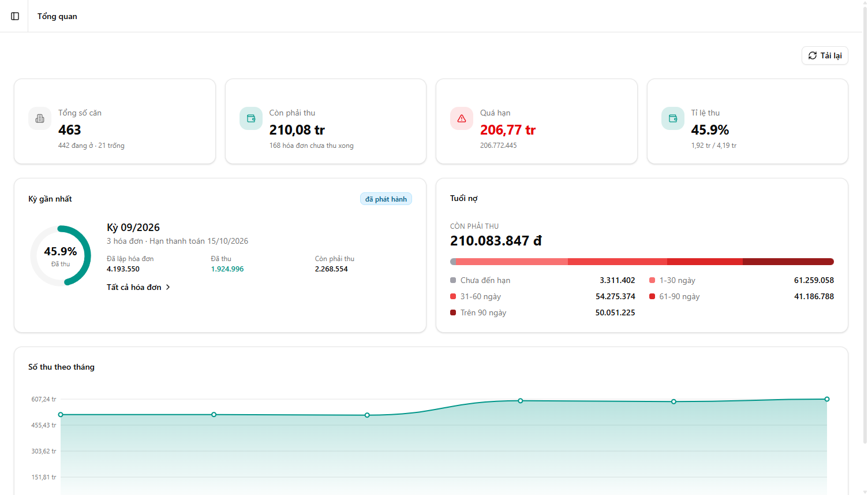Click the đã phát hành status badge
Screen dimensions: 868x495
(x=386, y=199)
